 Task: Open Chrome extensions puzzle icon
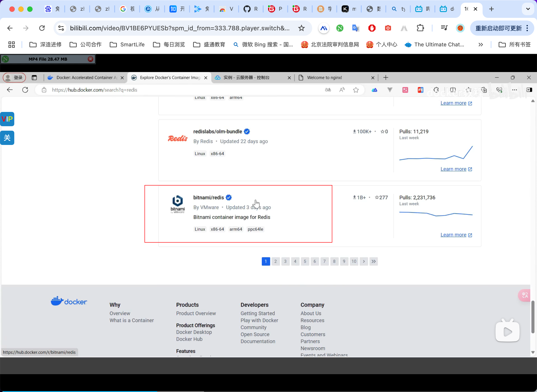point(420,28)
